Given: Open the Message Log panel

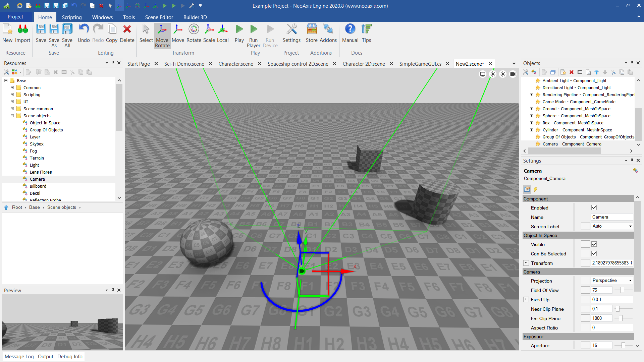Looking at the screenshot, I should pos(19,357).
